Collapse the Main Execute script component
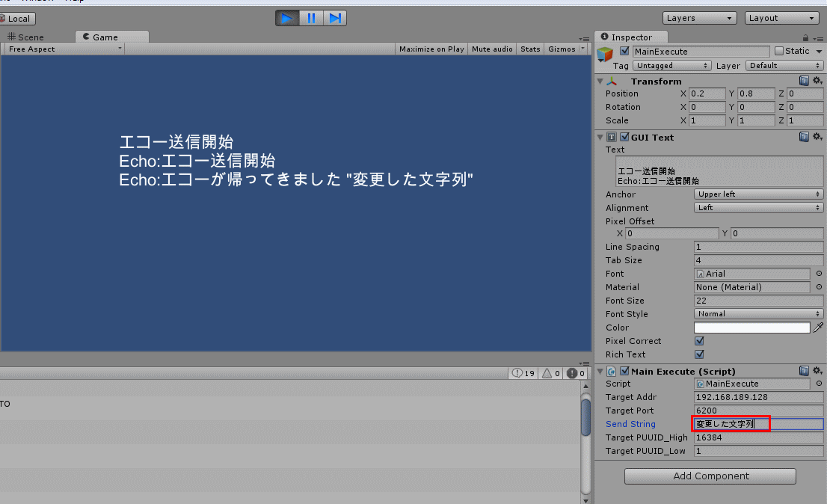Image resolution: width=827 pixels, height=504 pixels. pos(600,371)
